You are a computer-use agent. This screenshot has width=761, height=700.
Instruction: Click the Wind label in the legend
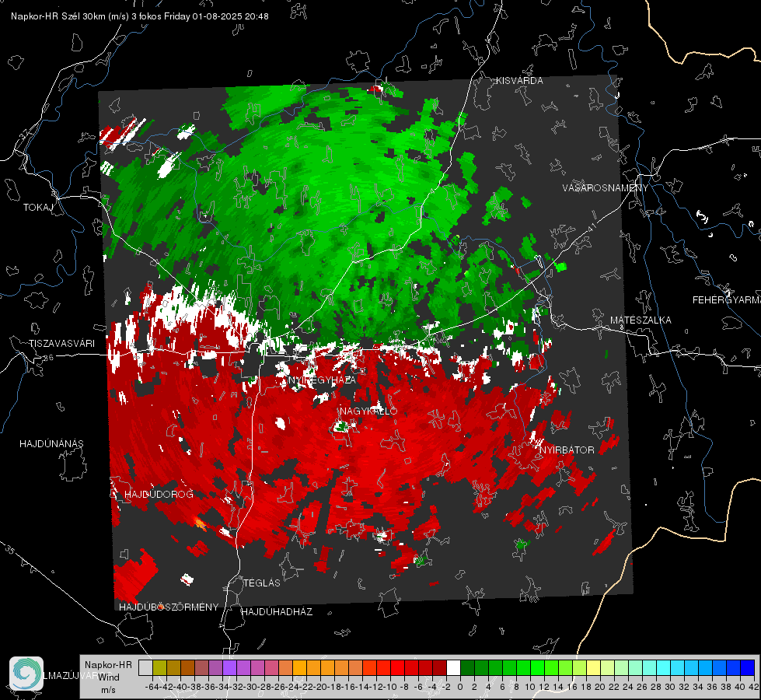109,677
